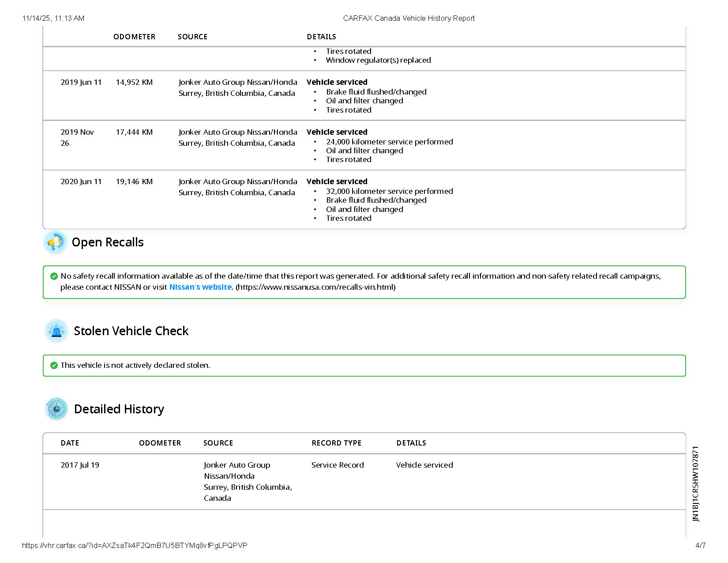The width and height of the screenshot is (728, 563).
Task: Click the vertical VIN text on right margin
Action: (696, 484)
